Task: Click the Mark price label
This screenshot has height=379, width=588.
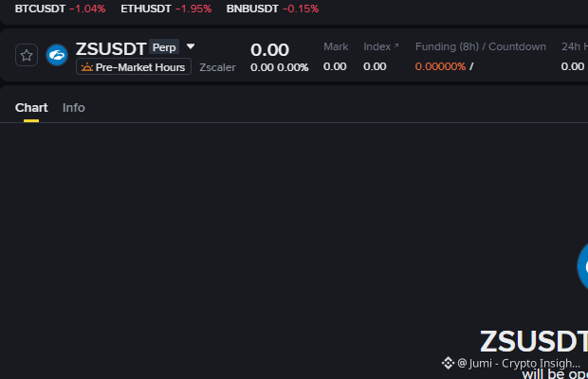Action: tap(336, 46)
